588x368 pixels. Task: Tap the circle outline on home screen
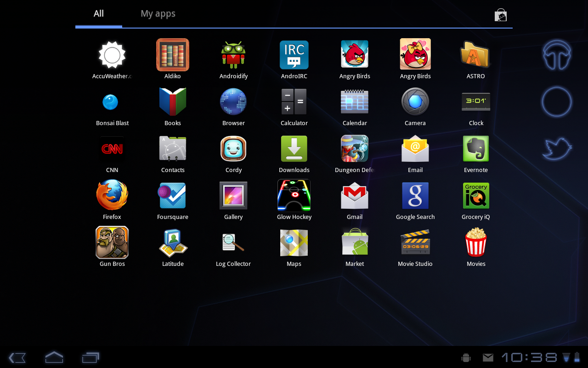pos(557,102)
